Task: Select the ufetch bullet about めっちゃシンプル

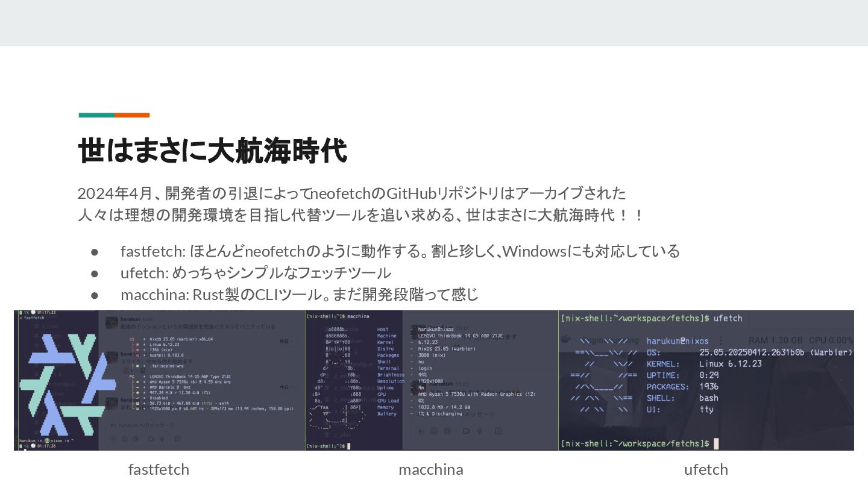Action: (x=256, y=273)
